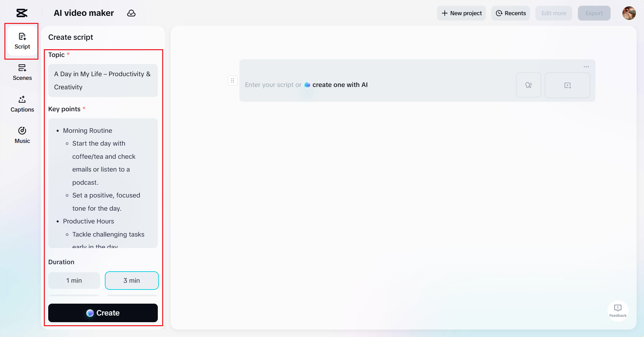Click the Export button
This screenshot has height=337, width=644.
(594, 13)
